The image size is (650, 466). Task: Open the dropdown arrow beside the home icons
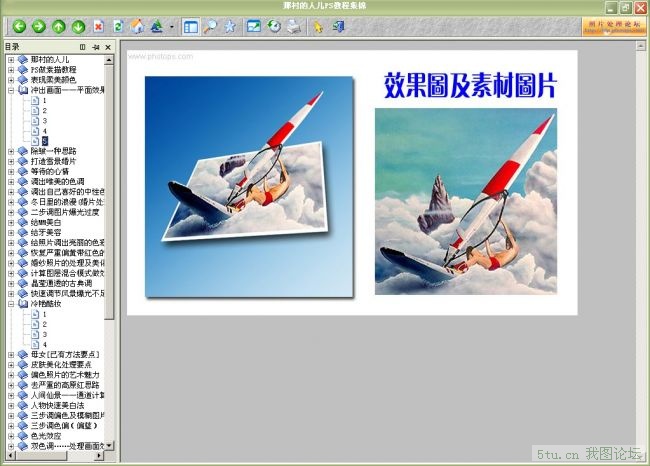[171, 27]
